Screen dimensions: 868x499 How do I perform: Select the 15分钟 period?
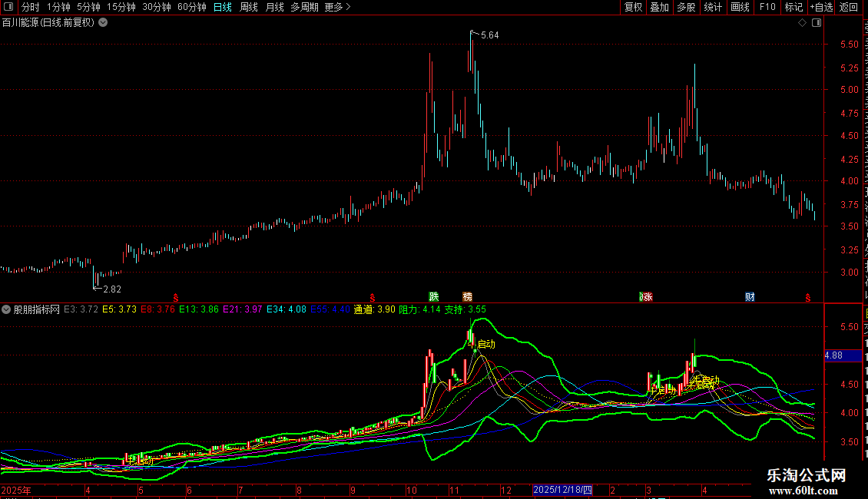(x=121, y=7)
